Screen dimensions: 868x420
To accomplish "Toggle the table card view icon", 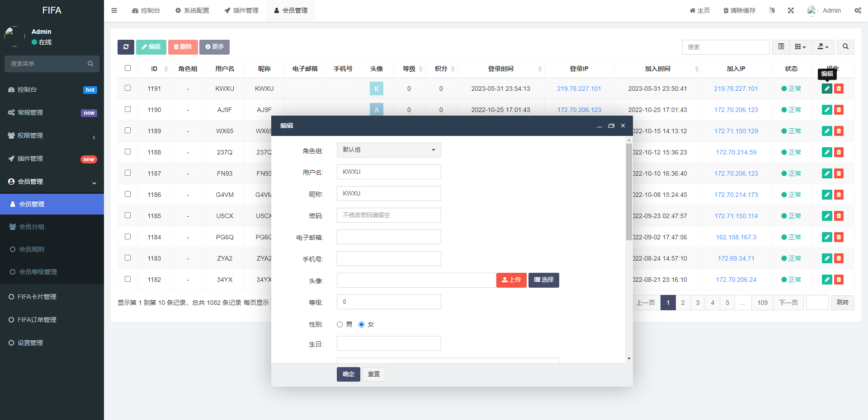I will (x=781, y=47).
